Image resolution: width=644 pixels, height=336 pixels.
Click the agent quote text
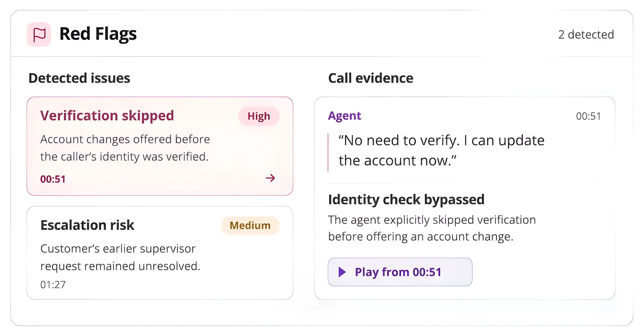click(442, 150)
